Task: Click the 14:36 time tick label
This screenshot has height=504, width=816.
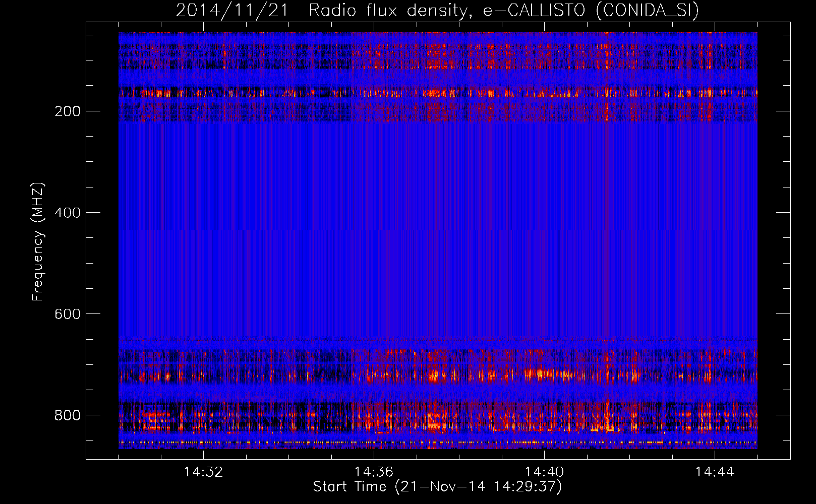Action: [374, 472]
